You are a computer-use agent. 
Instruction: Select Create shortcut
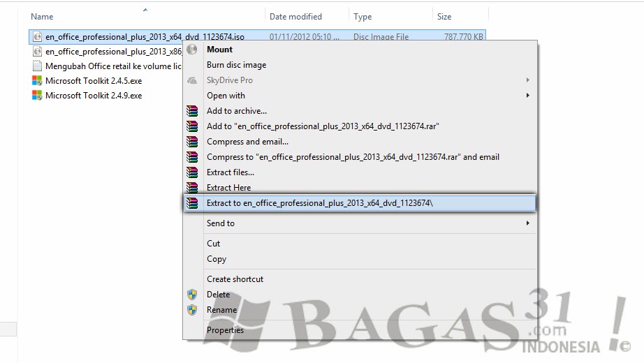(x=235, y=279)
